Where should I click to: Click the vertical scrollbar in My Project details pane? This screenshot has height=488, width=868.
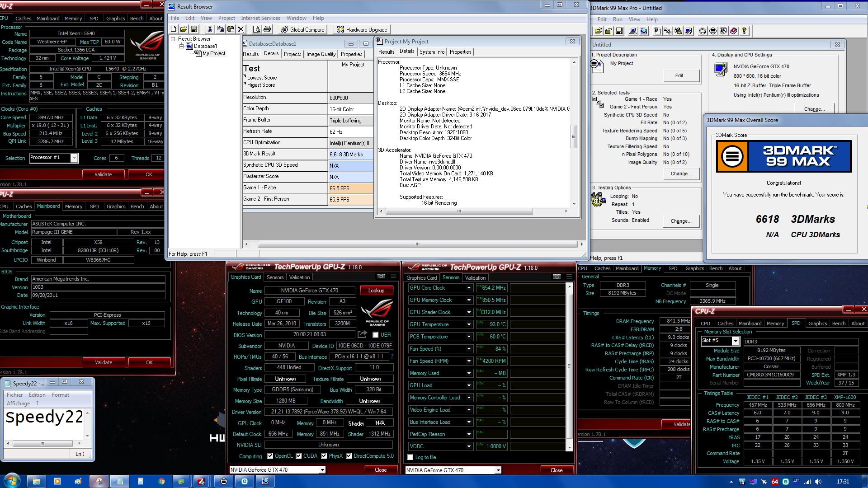574,136
